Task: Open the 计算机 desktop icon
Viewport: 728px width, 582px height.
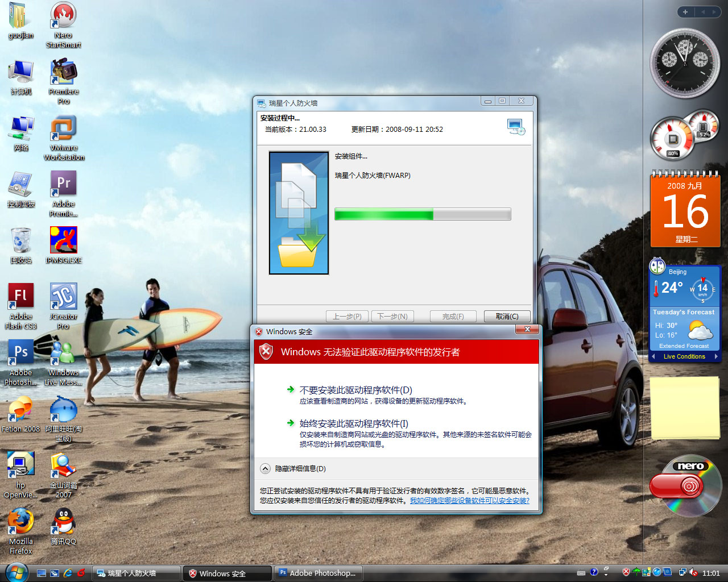Action: (x=21, y=77)
